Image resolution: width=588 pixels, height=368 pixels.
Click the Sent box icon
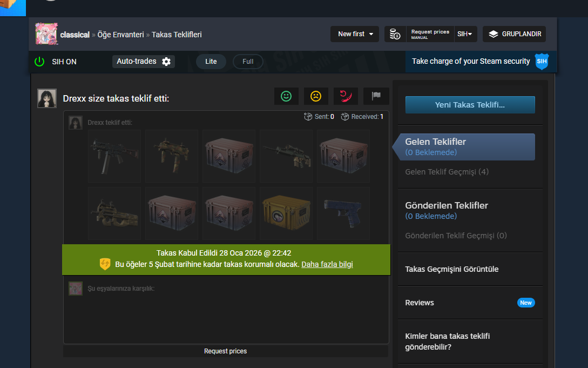[x=308, y=117]
